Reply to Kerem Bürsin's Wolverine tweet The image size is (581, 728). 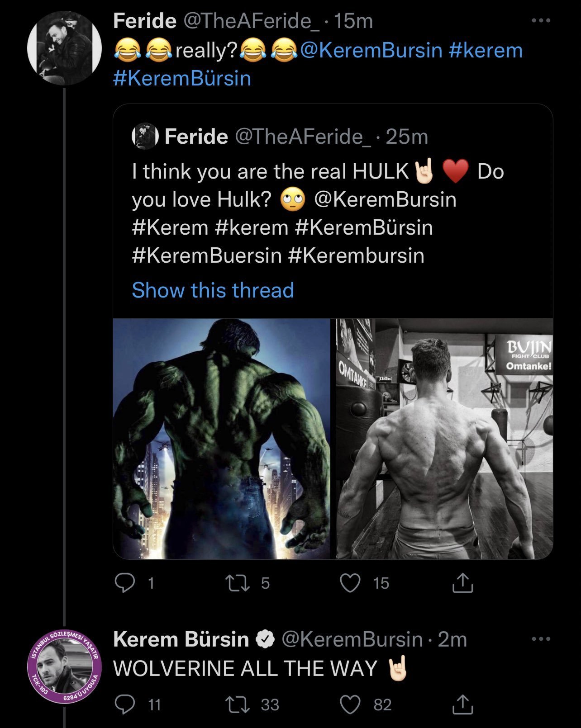pyautogui.click(x=124, y=704)
